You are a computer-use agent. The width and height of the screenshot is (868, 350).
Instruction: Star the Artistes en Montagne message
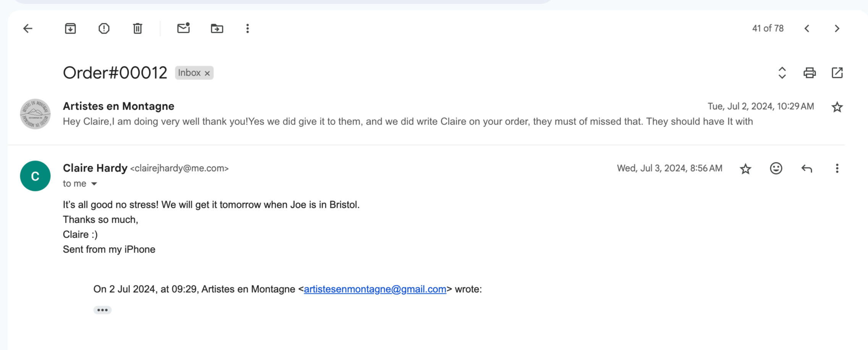(x=837, y=107)
